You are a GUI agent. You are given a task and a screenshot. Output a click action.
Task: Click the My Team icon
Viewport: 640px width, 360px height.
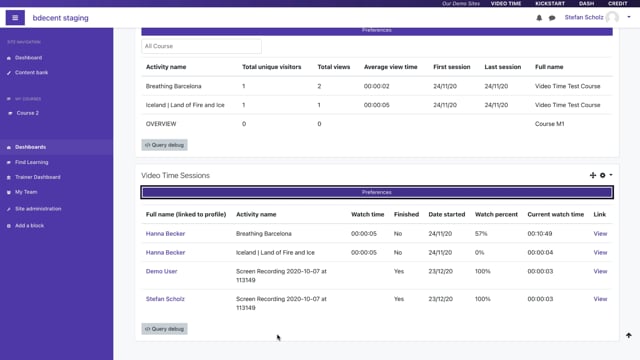(9, 192)
